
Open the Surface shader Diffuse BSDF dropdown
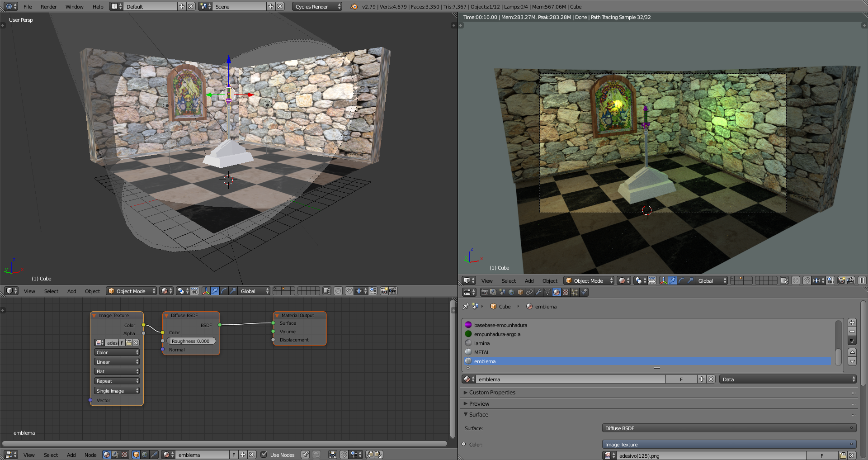click(729, 428)
